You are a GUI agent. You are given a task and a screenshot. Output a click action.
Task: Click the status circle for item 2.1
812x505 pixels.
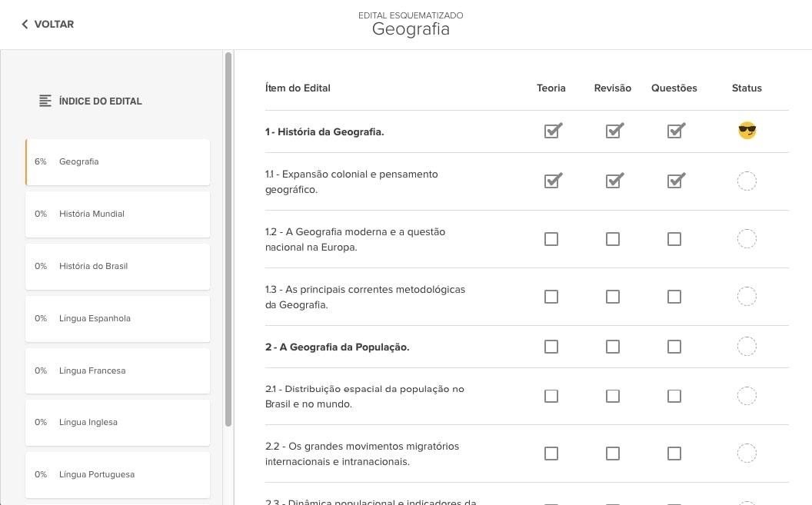pos(747,397)
